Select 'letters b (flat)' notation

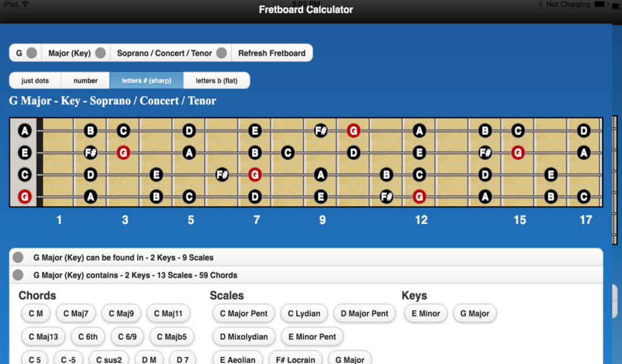tap(216, 79)
